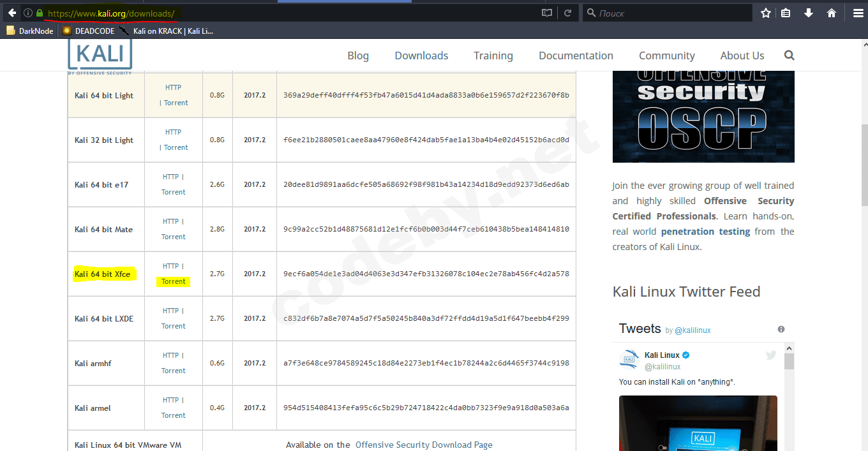868x451 pixels.
Task: Download Kali 64 bit e17 via HTTP
Action: [170, 177]
